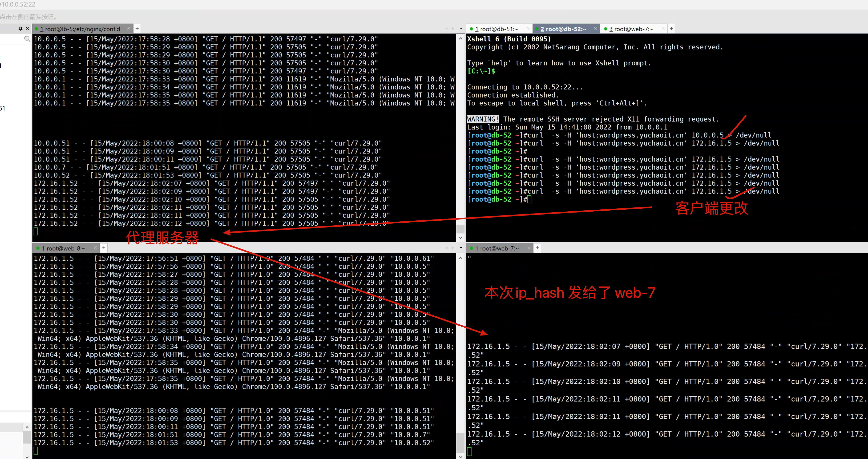Close the root@db-51 tab
Viewport: 868px width, 459px height.
[x=528, y=29]
